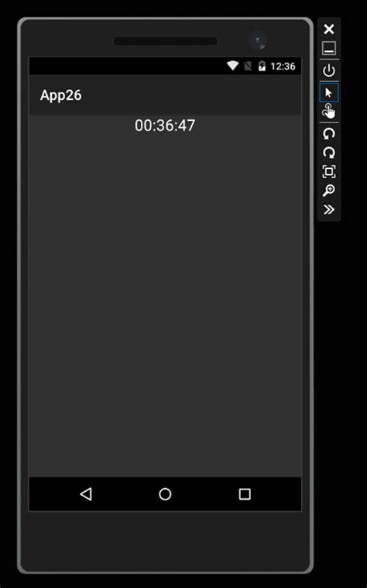This screenshot has width=367, height=588.
Task: Click the Wi-Fi status bar icon
Action: pyautogui.click(x=233, y=66)
